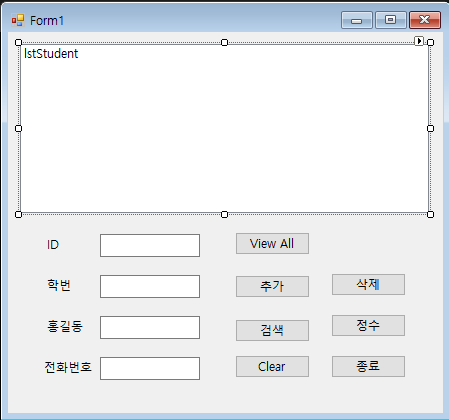Click the bottom-left corner handle of lstStudent
The image size is (449, 420).
19,214
